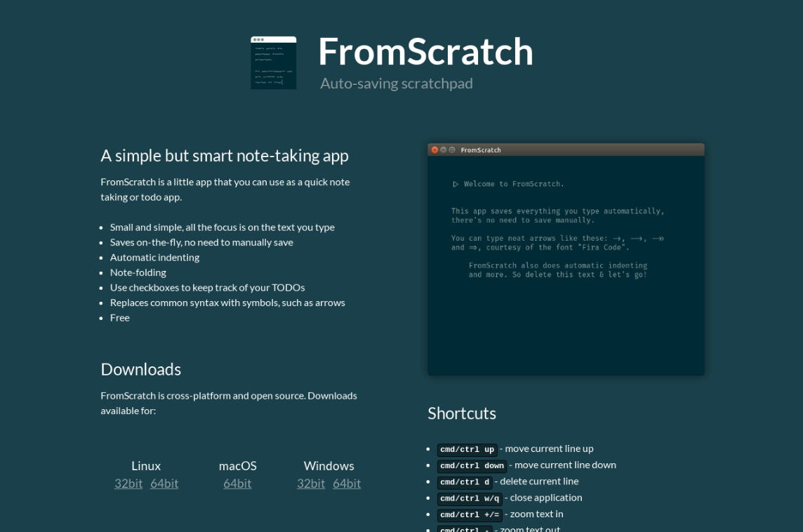Image resolution: width=803 pixels, height=532 pixels.
Task: Click the red close dot in the app screenshot
Action: [434, 150]
